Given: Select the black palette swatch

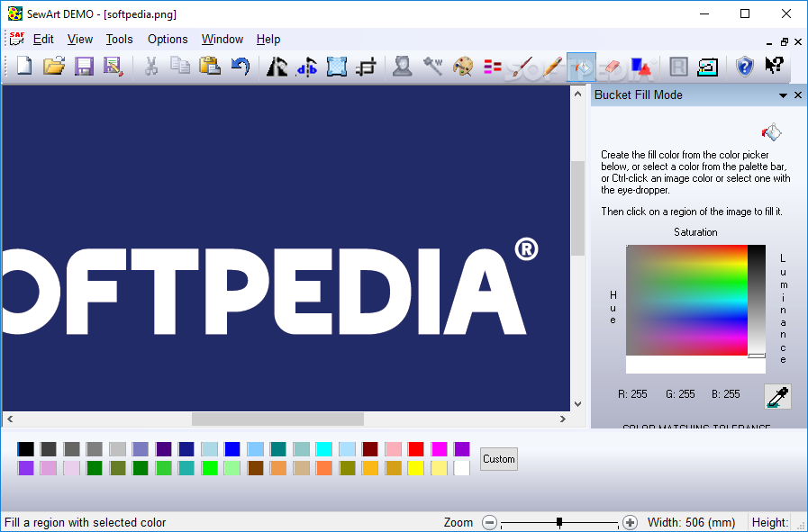Looking at the screenshot, I should (x=25, y=449).
